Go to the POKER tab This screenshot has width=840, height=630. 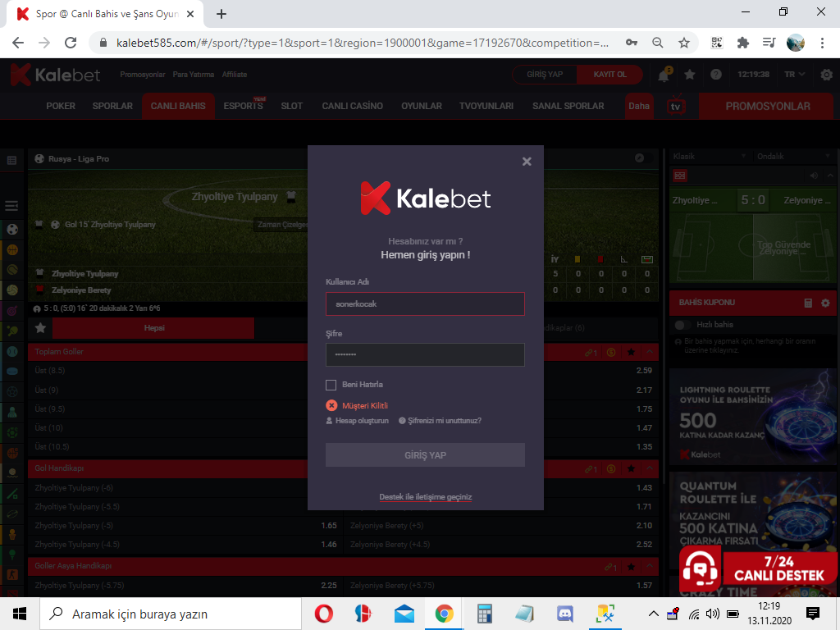coord(61,106)
